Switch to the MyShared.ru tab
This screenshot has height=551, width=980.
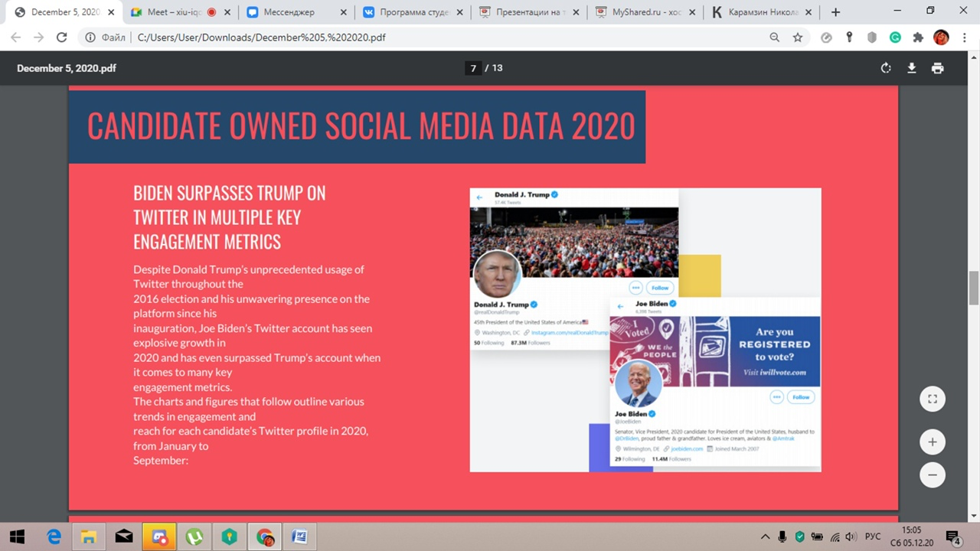[x=643, y=12]
